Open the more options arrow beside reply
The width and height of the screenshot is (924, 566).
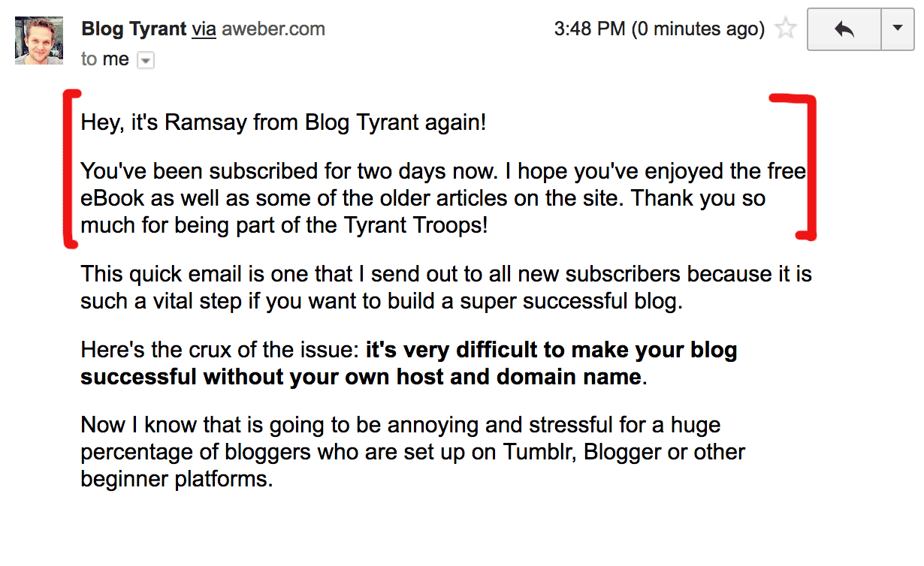[x=897, y=29]
